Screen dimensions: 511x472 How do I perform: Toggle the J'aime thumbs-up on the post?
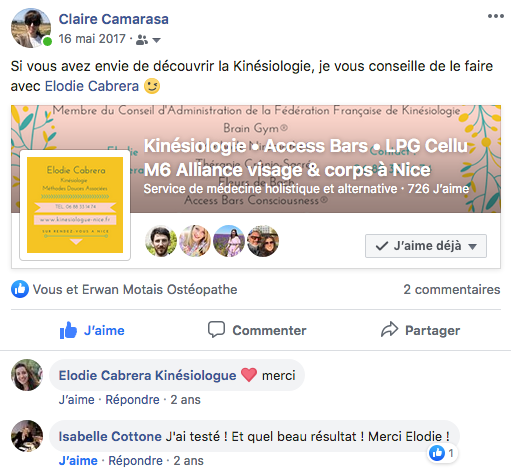(x=92, y=330)
